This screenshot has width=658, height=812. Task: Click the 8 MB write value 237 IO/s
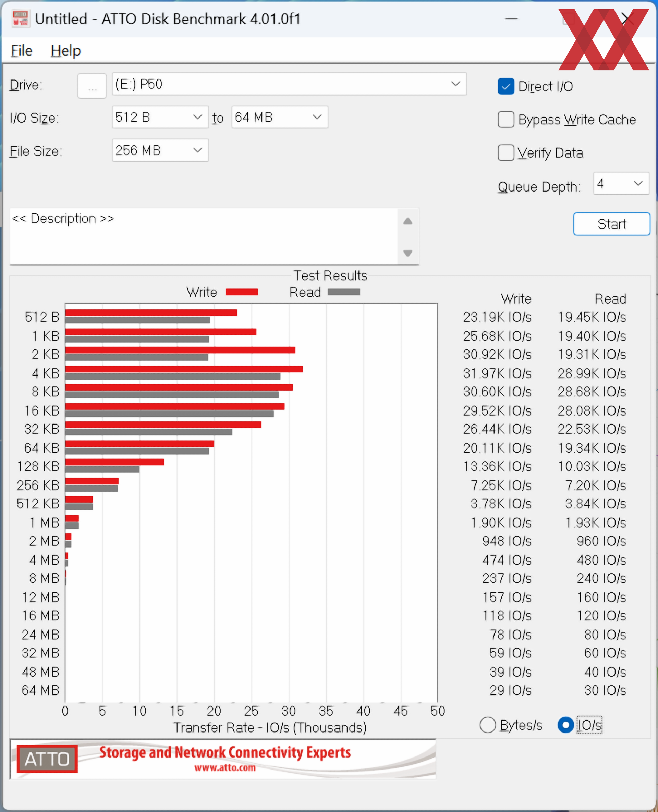click(507, 579)
